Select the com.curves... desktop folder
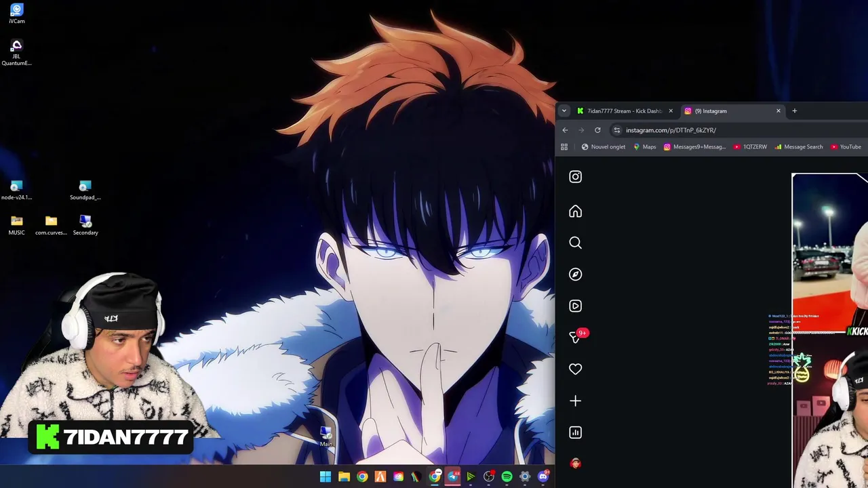 coord(51,226)
